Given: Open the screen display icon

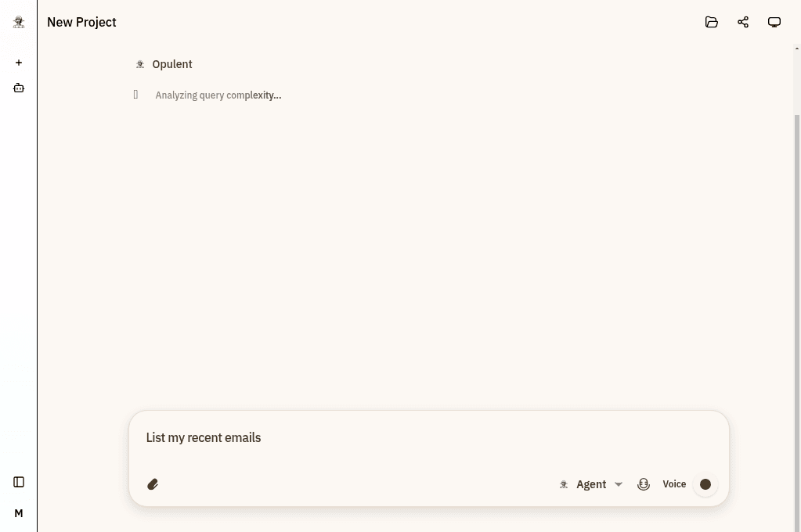Looking at the screenshot, I should click(x=774, y=22).
